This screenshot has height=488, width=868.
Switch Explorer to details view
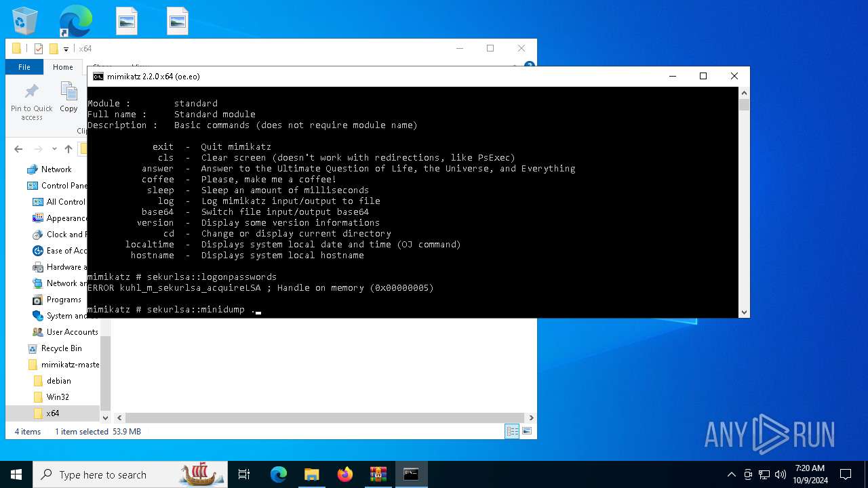[x=513, y=431]
